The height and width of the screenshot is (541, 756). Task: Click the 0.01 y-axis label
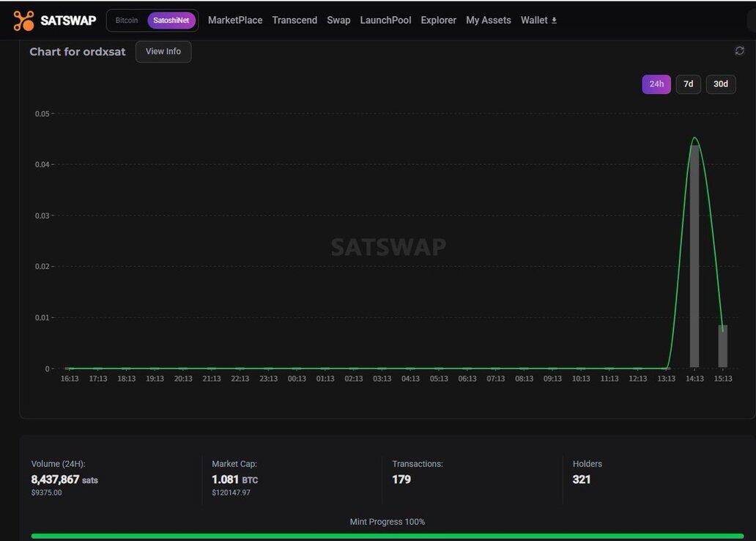[42, 317]
